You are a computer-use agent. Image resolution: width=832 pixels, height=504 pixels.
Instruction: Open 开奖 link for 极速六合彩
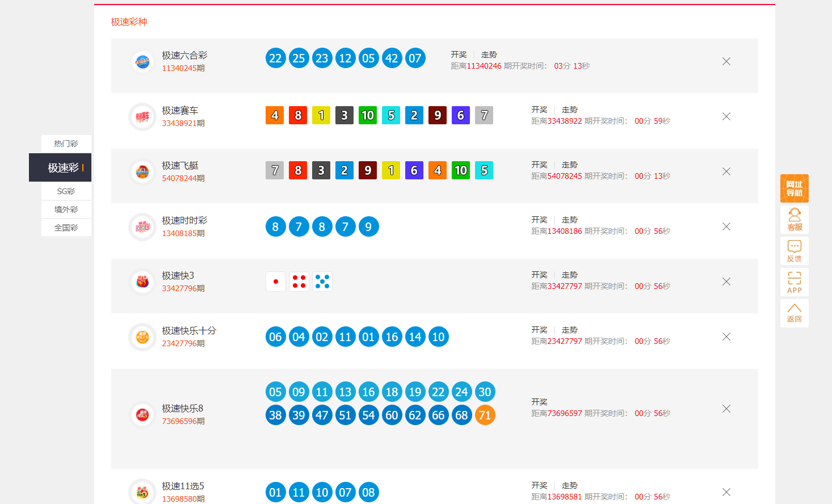coord(459,54)
